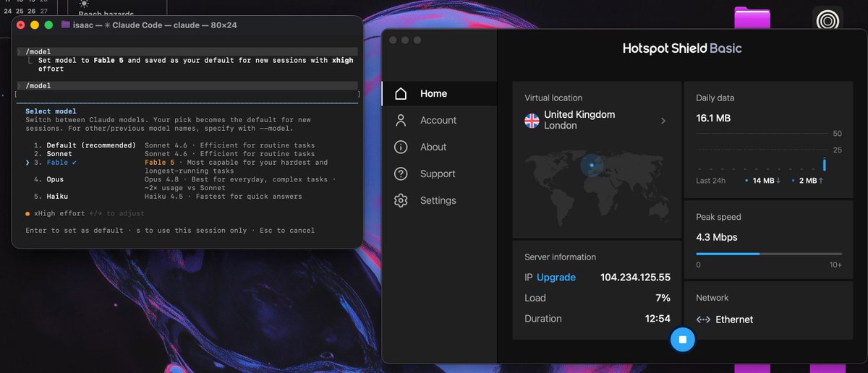Click the orange xHigh effort dot indicator
The height and width of the screenshot is (373, 868).
click(x=27, y=214)
